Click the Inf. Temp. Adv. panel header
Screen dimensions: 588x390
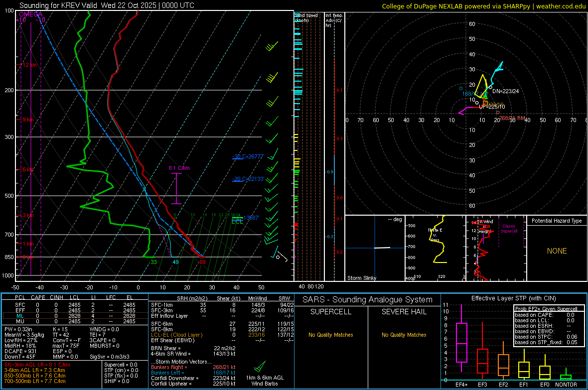coord(334,20)
